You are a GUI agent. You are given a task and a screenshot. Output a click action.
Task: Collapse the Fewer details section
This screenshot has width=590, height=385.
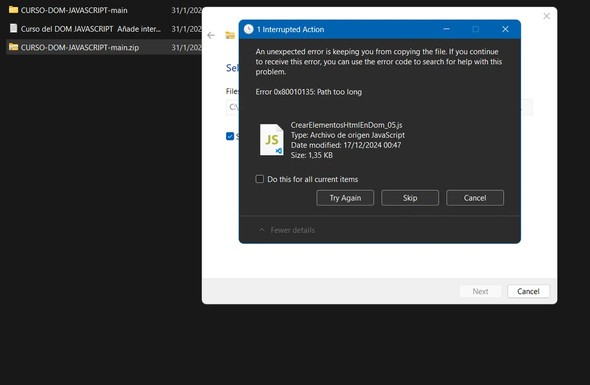(287, 230)
